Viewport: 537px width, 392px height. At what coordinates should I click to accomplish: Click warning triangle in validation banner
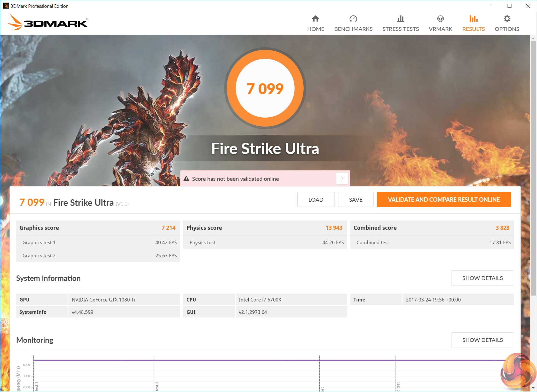coord(186,179)
